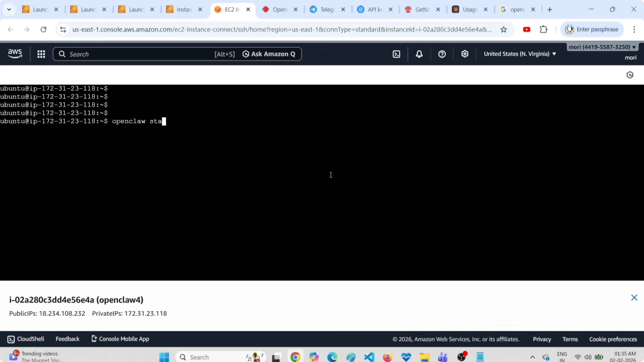Open the AWS services grid menu
Viewport: 644px width, 362px height.
pyautogui.click(x=41, y=54)
